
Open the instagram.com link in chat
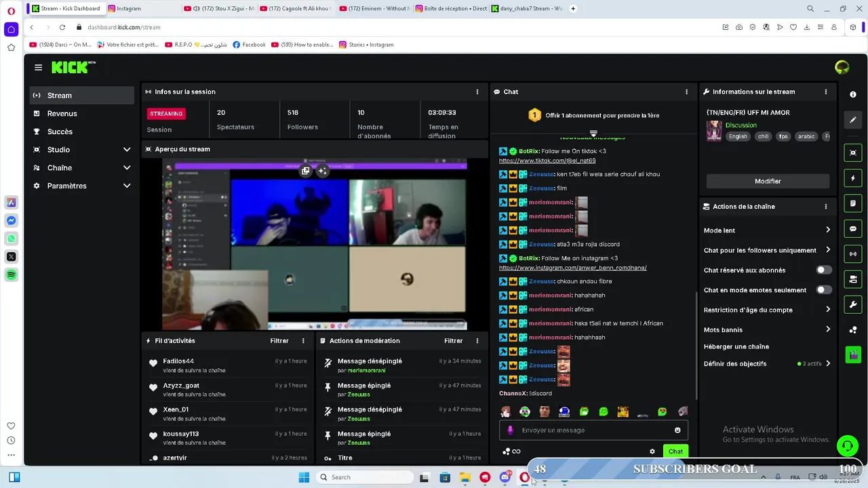point(573,268)
